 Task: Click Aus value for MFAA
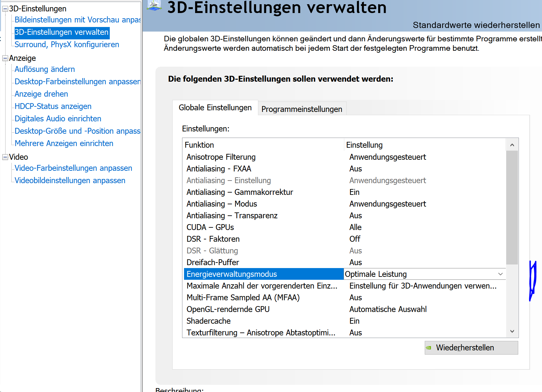[x=356, y=298]
